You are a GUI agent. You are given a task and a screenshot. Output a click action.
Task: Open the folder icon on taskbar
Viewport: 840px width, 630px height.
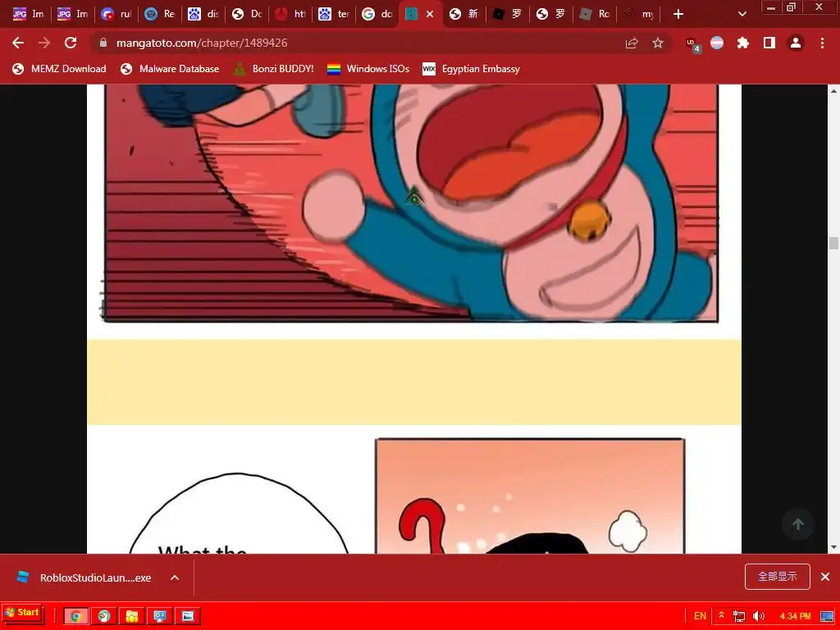coord(132,616)
